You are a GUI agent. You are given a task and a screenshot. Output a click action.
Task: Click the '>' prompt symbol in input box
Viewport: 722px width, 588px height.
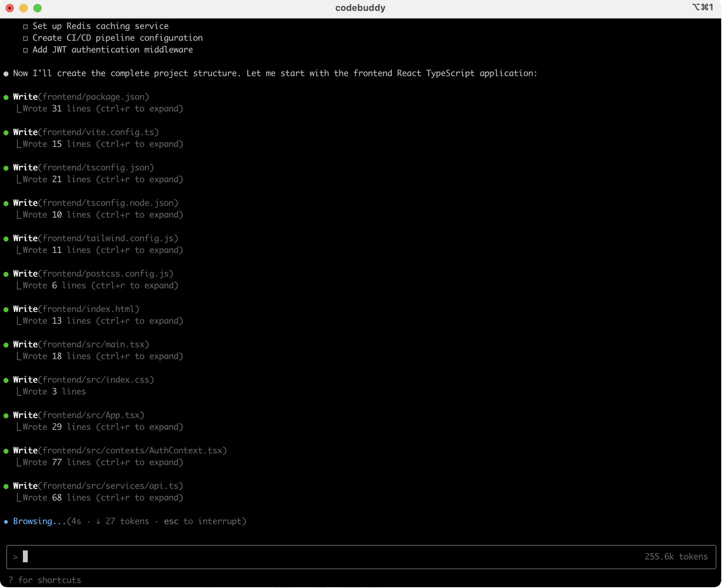click(x=15, y=557)
